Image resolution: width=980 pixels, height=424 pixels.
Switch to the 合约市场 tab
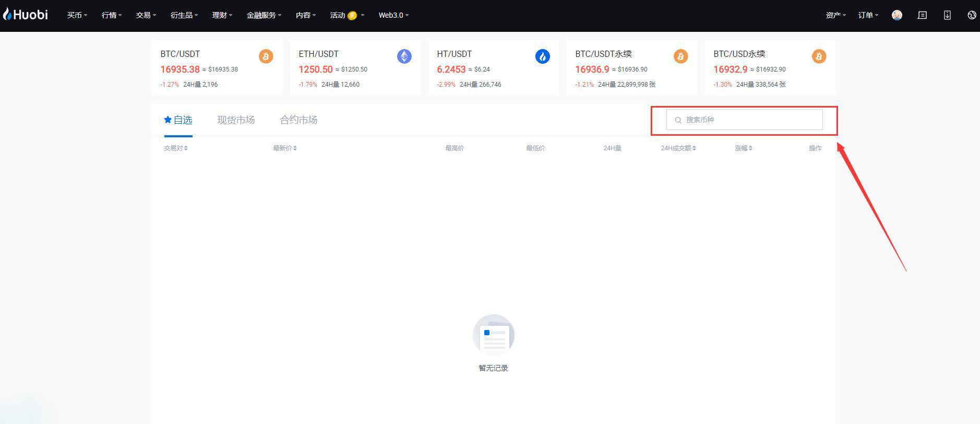click(x=298, y=120)
